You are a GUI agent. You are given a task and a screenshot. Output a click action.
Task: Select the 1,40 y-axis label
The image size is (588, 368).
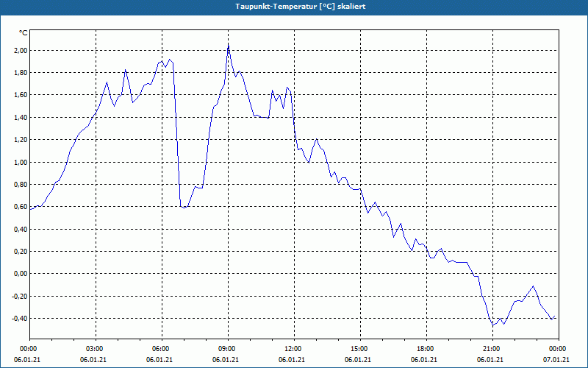[x=20, y=118]
